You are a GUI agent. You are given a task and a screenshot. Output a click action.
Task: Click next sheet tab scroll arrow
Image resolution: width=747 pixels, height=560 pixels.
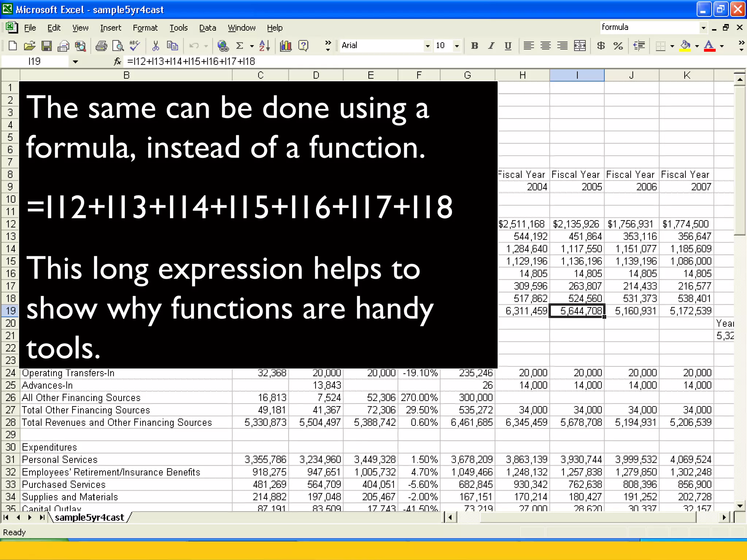[x=30, y=517]
